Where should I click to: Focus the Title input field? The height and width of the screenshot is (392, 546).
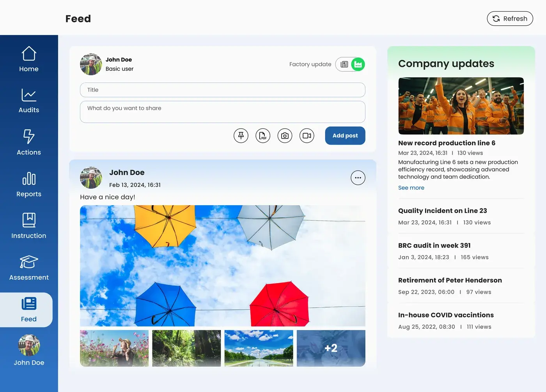(x=223, y=90)
